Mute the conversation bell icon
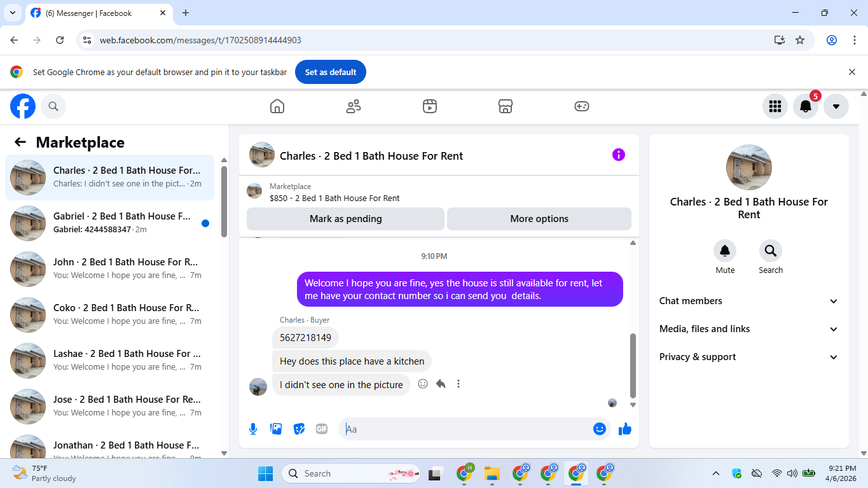Screen dimensions: 868x488 725,251
